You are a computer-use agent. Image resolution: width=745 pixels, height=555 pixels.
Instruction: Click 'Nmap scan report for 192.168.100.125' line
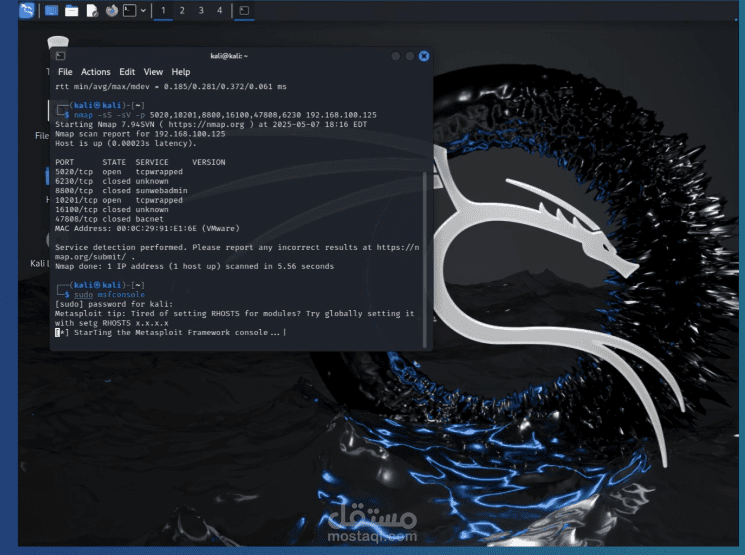click(140, 134)
